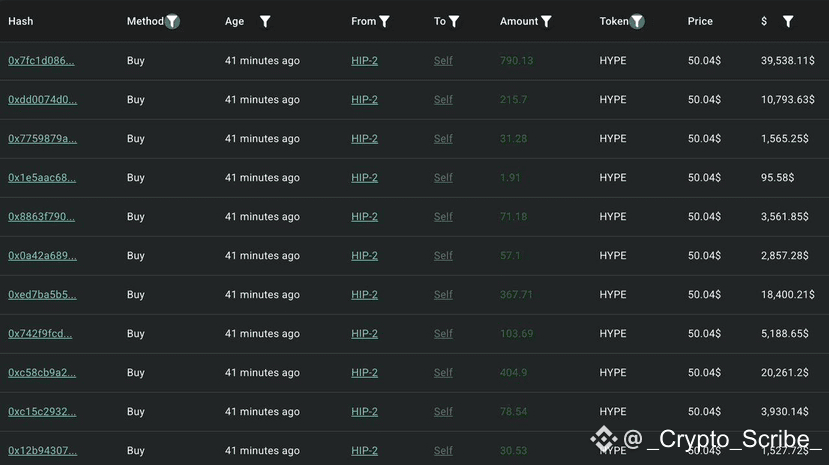Click the Hash column header
This screenshot has height=465, width=829.
[x=21, y=21]
